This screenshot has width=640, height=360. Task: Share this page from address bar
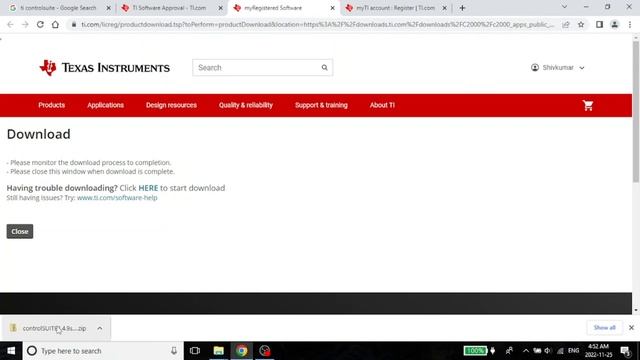(x=566, y=24)
